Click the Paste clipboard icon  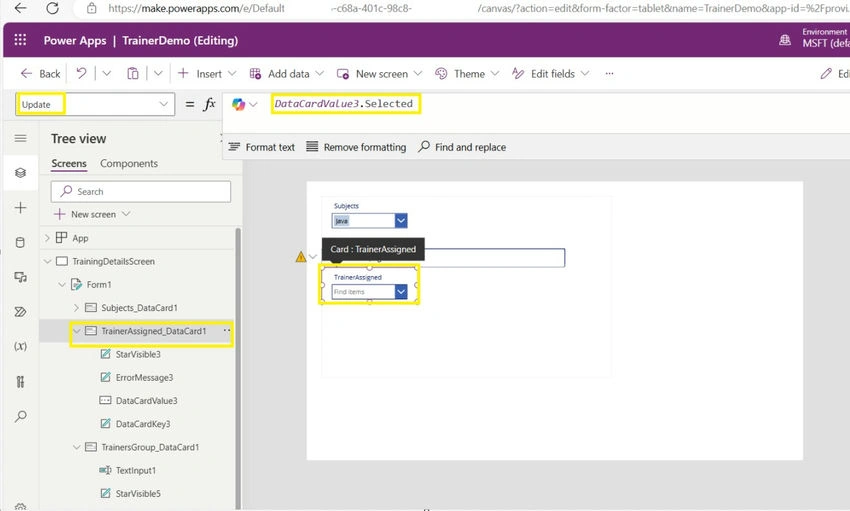[x=133, y=73]
